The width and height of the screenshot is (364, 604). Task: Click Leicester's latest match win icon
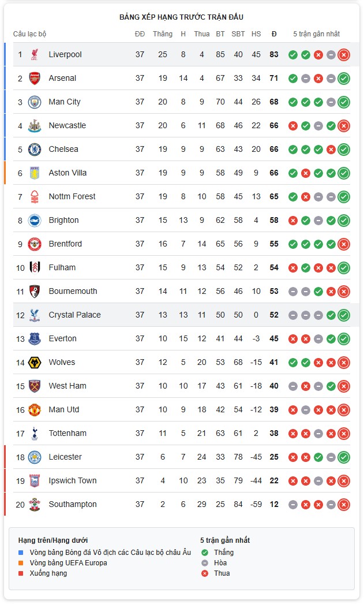pos(344,457)
